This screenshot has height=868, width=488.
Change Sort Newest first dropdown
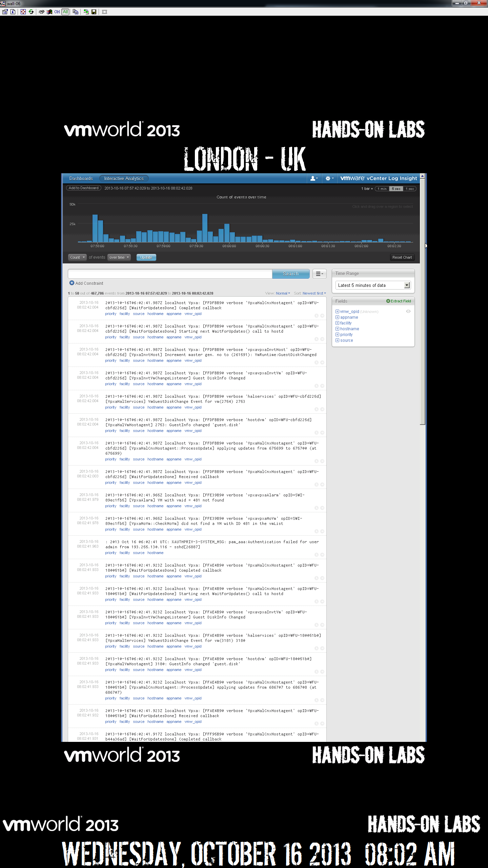314,293
